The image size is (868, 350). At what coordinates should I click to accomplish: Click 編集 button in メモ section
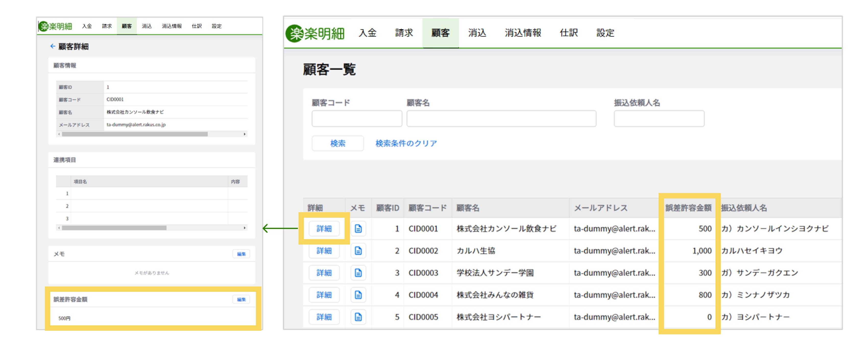pos(241,254)
